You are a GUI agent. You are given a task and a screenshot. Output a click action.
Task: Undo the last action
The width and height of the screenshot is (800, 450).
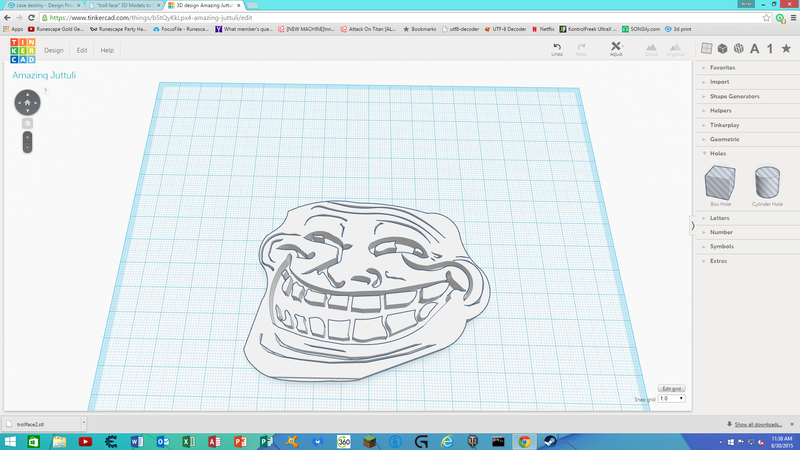pos(557,49)
